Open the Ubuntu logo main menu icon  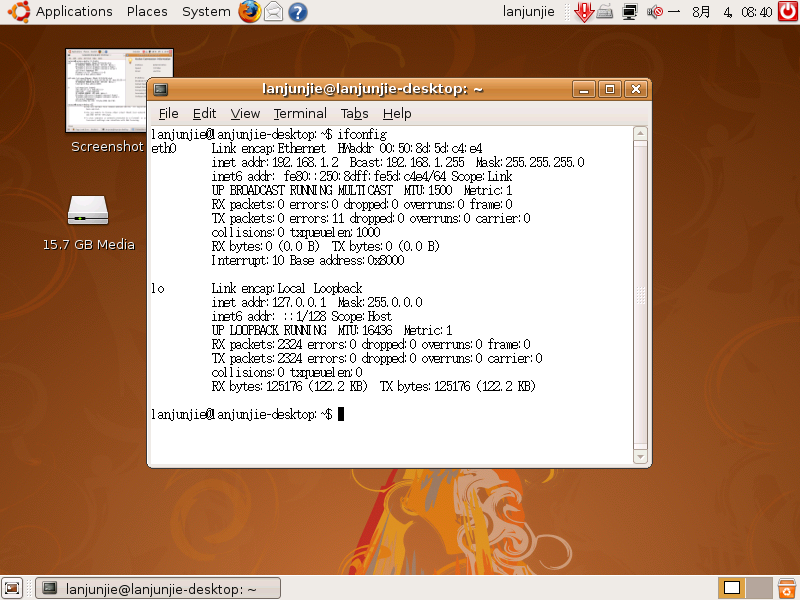click(19, 11)
